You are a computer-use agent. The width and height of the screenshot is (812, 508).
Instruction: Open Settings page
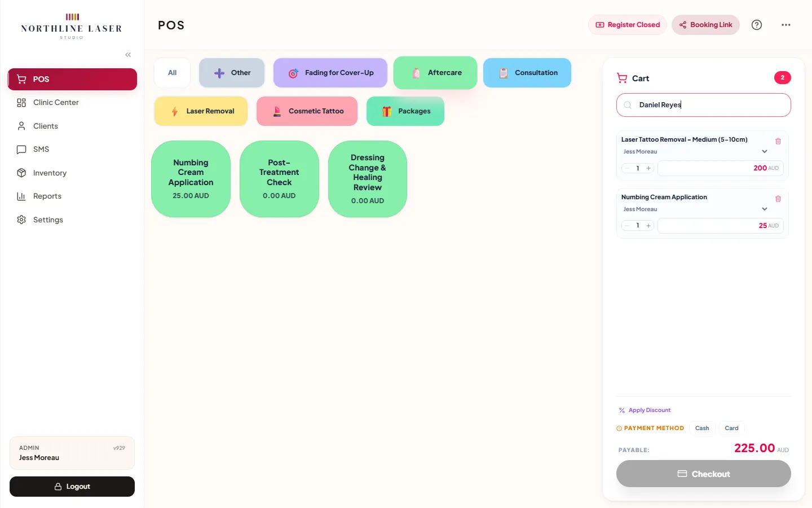72,220
